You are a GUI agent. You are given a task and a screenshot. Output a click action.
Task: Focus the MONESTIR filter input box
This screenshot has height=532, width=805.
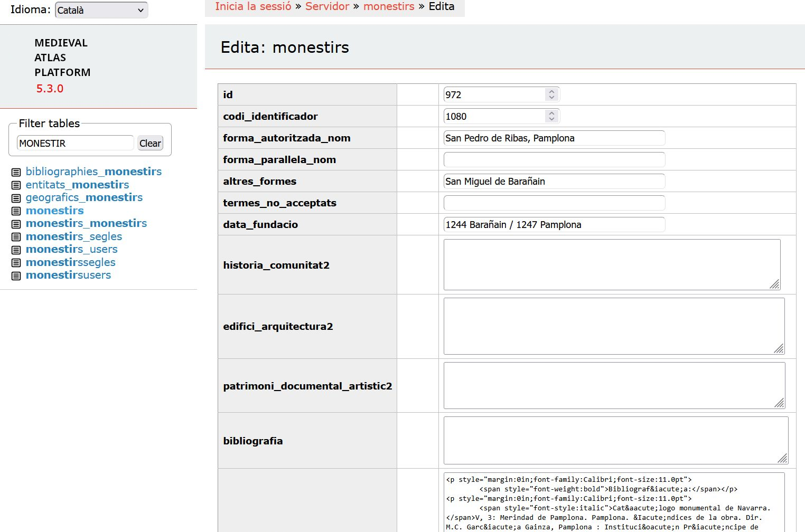[75, 143]
